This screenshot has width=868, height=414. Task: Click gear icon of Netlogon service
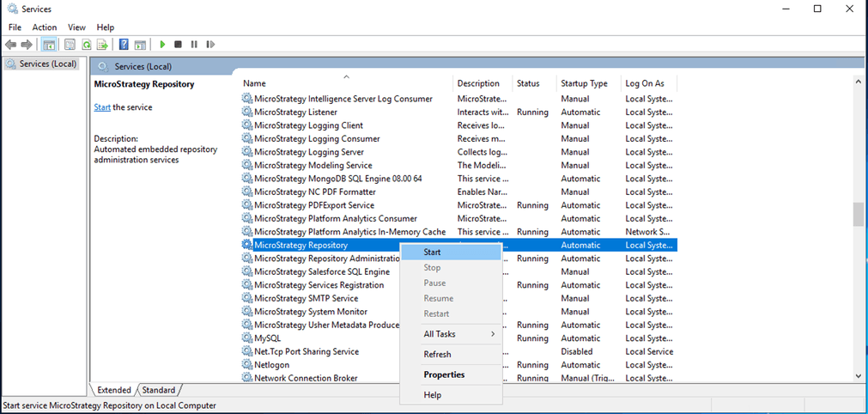tap(247, 364)
